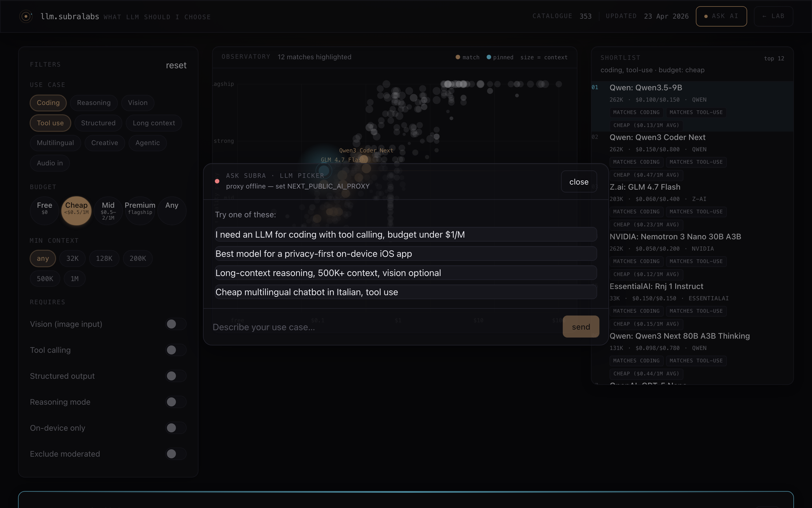Choose the Mid budget option
This screenshot has width=812, height=508.
108,211
